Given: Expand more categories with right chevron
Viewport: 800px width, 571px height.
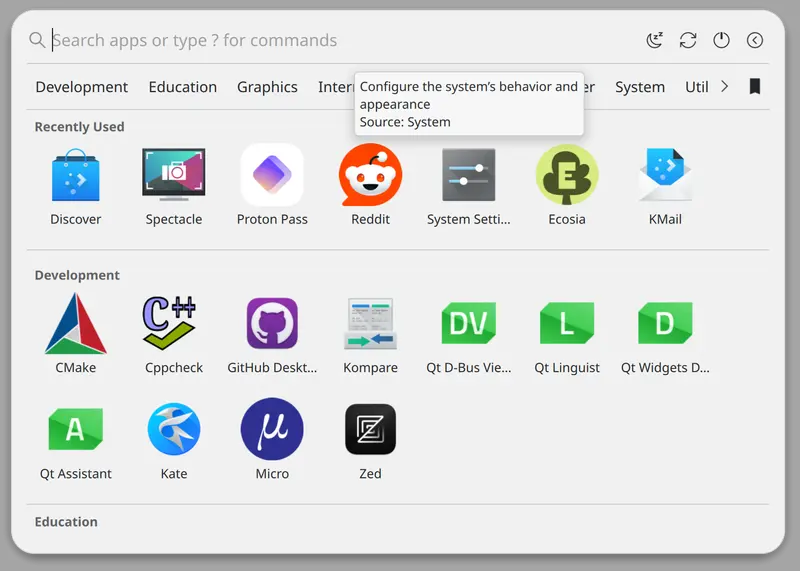Looking at the screenshot, I should click(x=724, y=86).
